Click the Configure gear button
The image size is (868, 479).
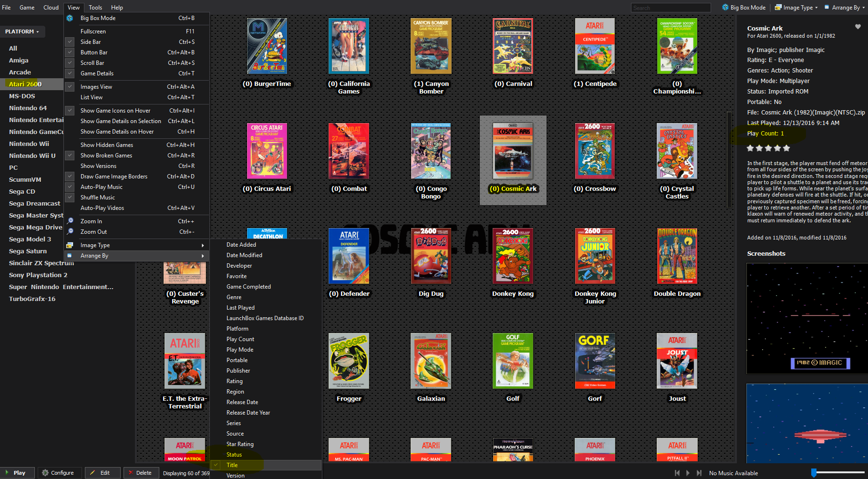click(60, 473)
